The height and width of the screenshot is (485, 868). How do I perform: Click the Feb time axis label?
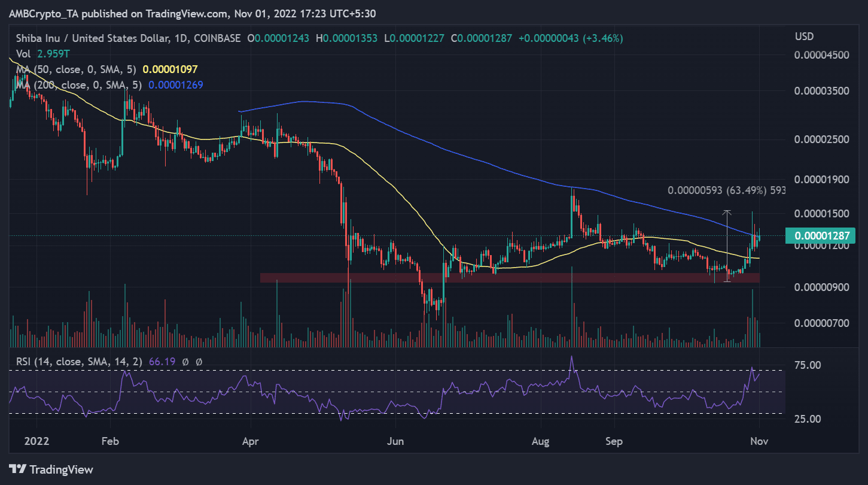pyautogui.click(x=111, y=442)
